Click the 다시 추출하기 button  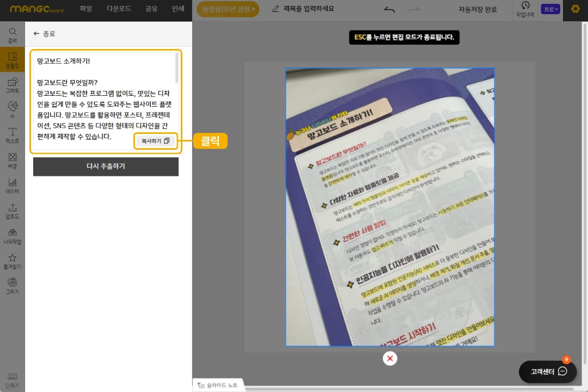click(x=106, y=166)
